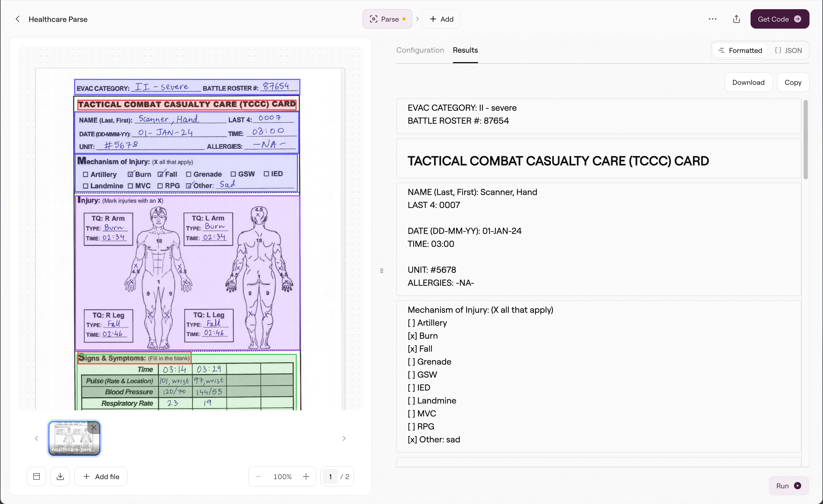The image size is (823, 504).
Task: Toggle the document panel layout icon
Action: 36,476
